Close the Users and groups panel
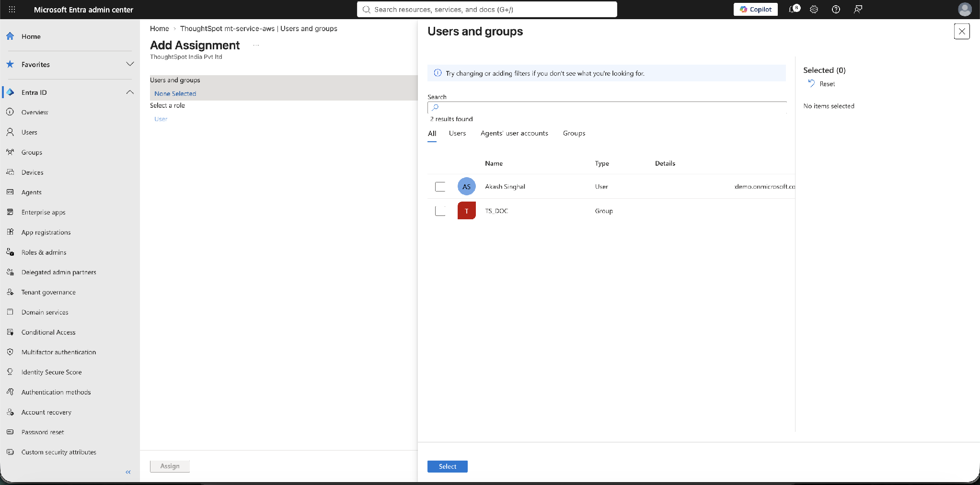Screen dimensions: 980x485 tap(962, 32)
